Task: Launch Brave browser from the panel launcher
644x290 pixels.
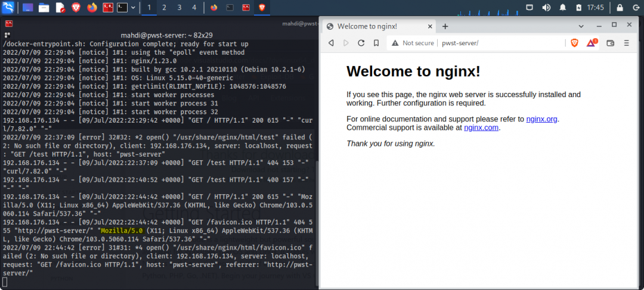Action: (x=76, y=7)
